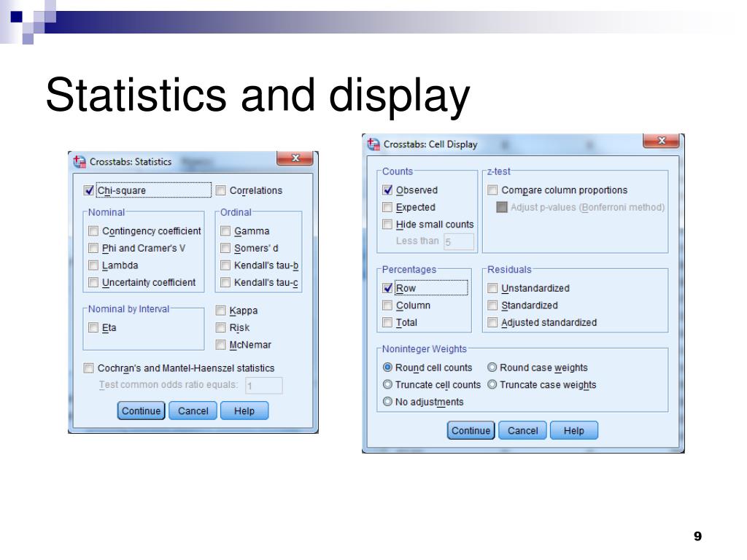Check Phi and Cramer's V
747x560 pixels.
[x=93, y=248]
